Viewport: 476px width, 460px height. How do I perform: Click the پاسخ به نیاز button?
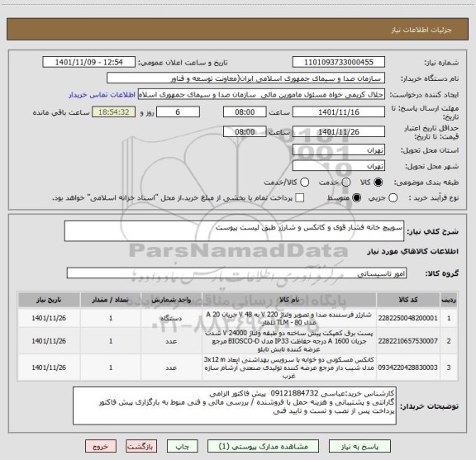[x=359, y=446]
